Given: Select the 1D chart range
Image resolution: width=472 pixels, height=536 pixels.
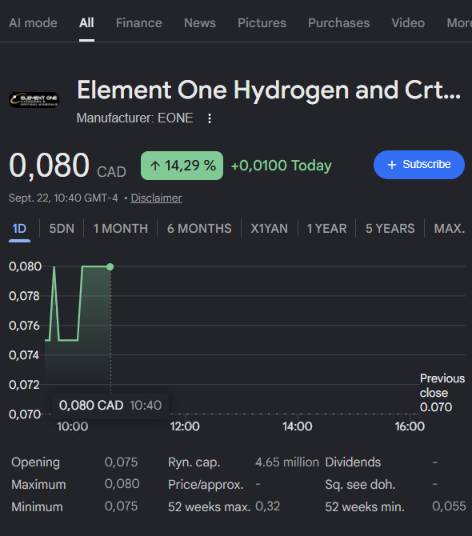Looking at the screenshot, I should [x=19, y=228].
